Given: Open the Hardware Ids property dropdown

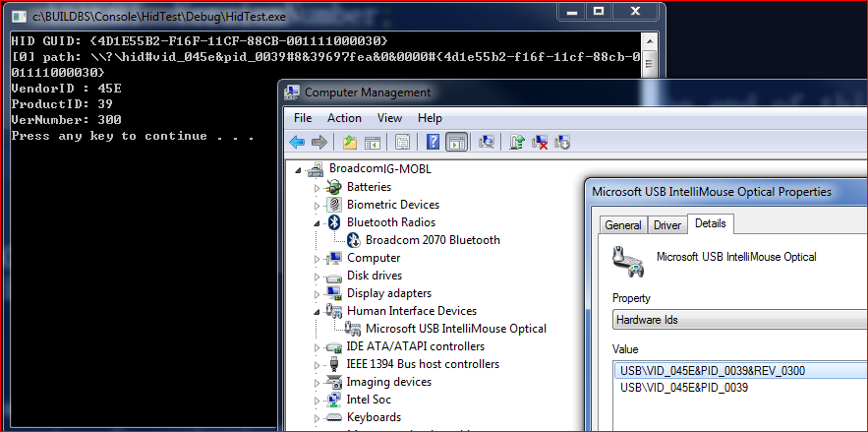Looking at the screenshot, I should point(740,320).
